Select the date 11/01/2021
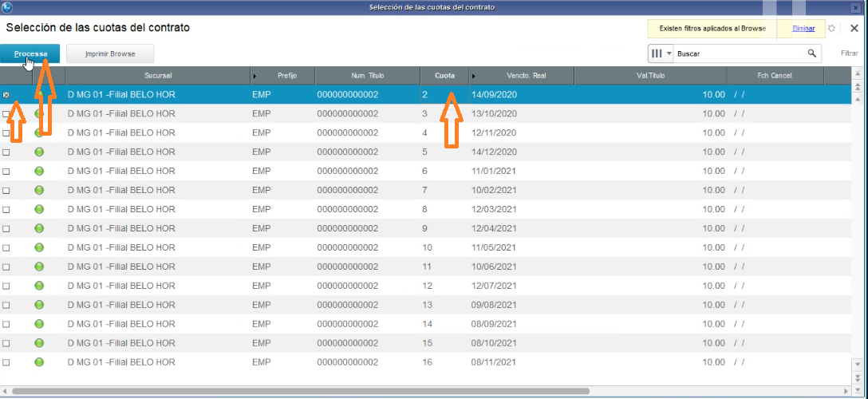 [x=494, y=171]
